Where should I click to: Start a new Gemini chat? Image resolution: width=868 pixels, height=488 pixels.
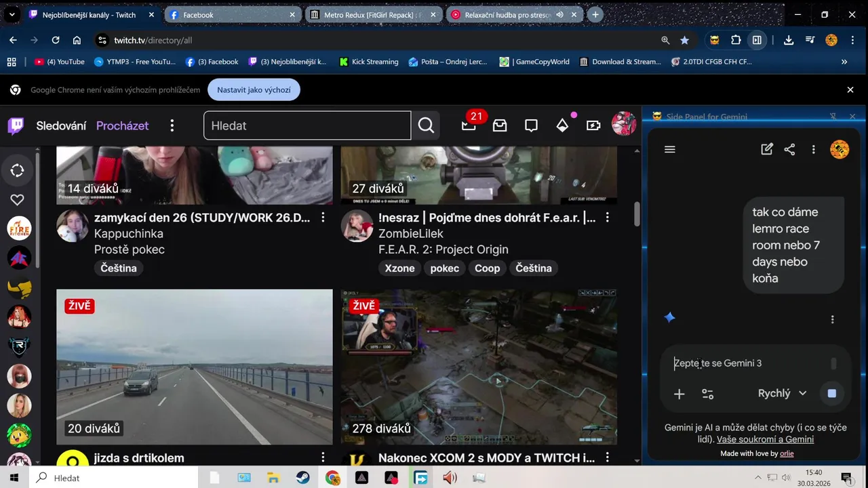tap(767, 149)
